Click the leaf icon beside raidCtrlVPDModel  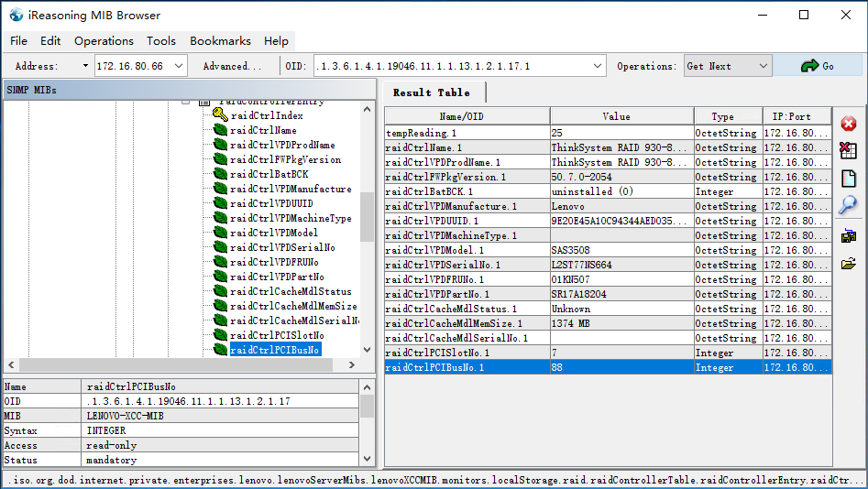click(x=220, y=233)
